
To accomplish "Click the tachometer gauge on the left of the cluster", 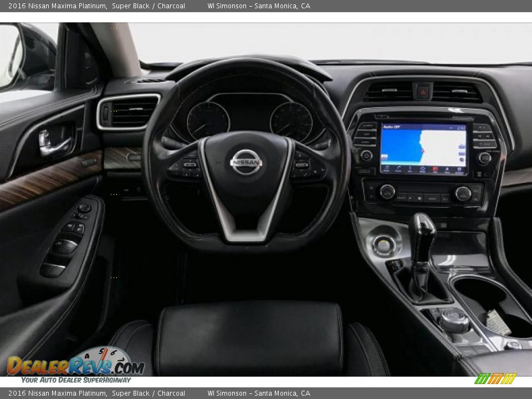I will [208, 121].
